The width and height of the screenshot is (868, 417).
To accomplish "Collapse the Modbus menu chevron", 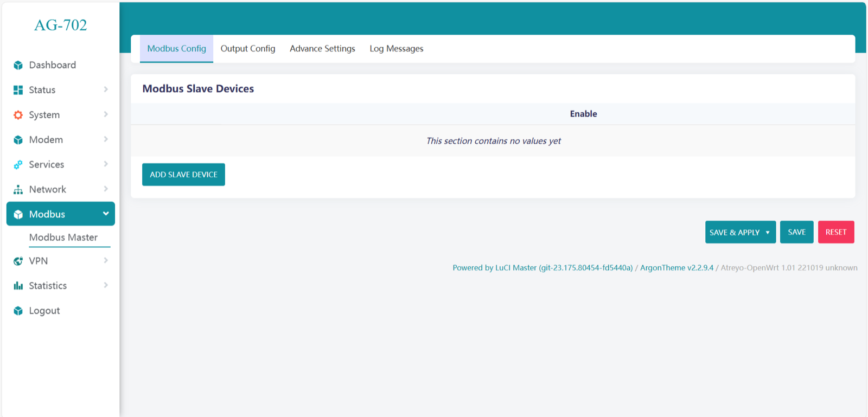I will point(106,214).
